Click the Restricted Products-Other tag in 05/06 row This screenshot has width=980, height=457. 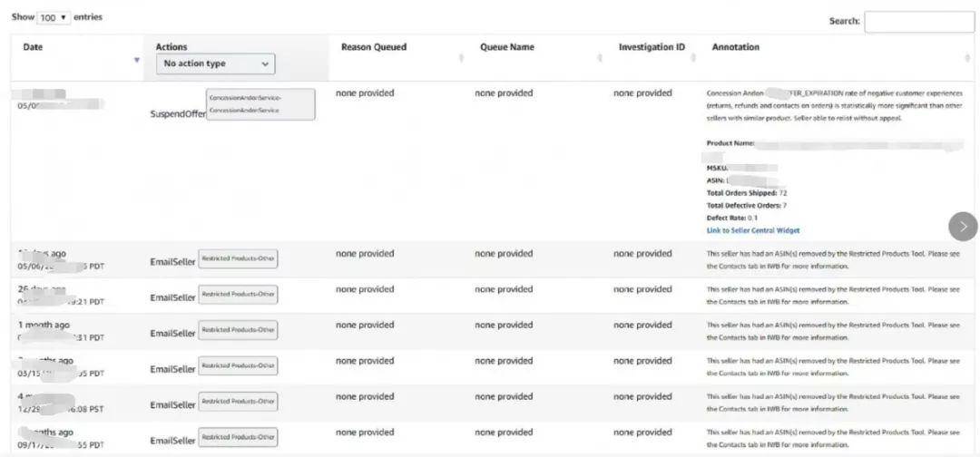238,259
